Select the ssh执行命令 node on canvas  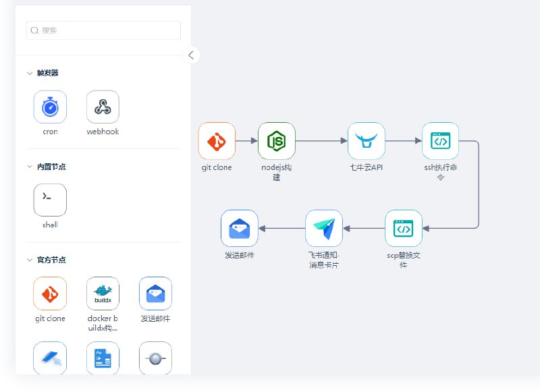pos(440,141)
